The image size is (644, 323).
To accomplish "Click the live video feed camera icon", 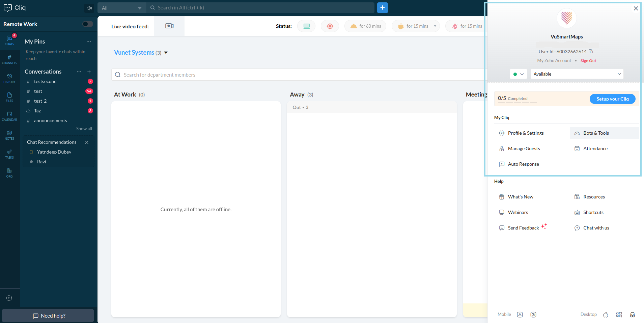I will [x=169, y=26].
